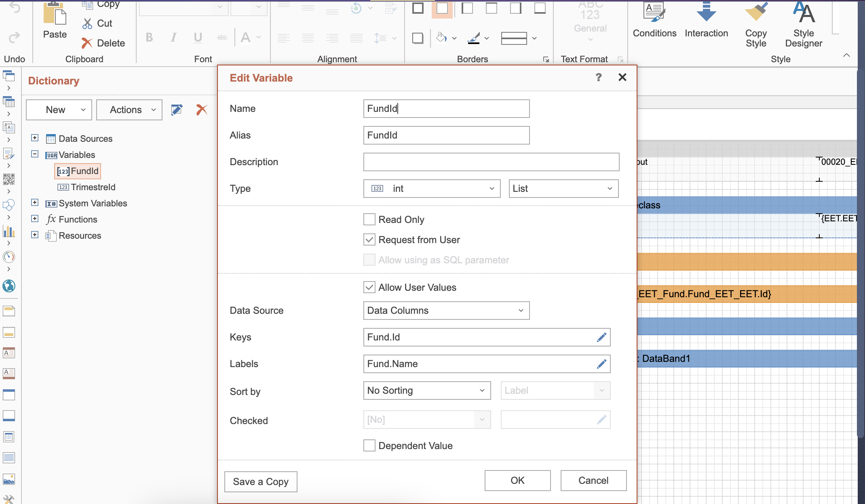Click the shapes icon in left sidebar

point(9,205)
